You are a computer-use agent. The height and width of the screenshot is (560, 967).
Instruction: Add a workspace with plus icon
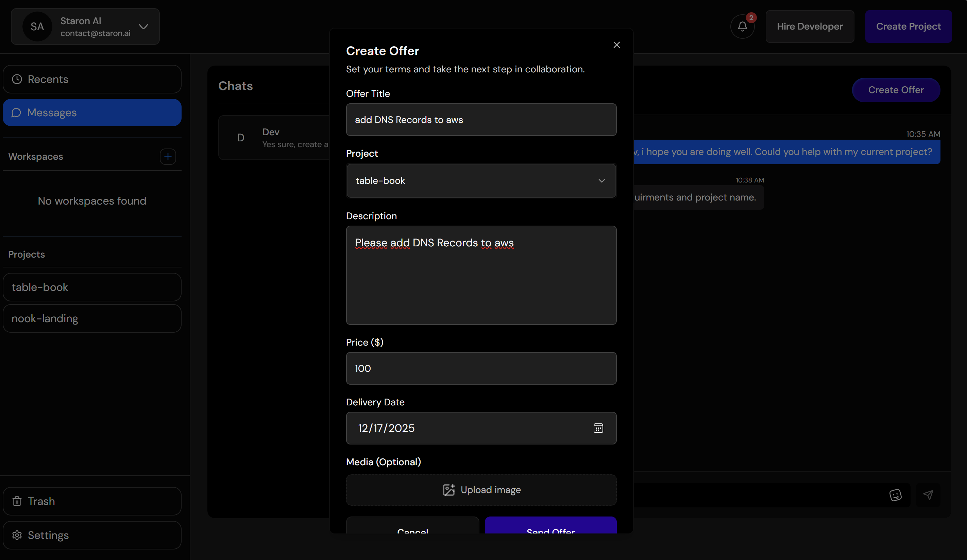168,157
